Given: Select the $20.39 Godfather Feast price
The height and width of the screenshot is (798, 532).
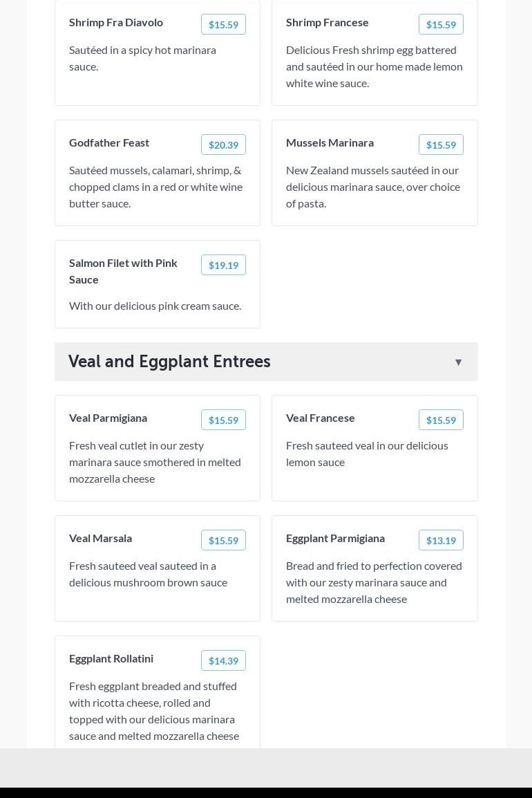Looking at the screenshot, I should click(x=223, y=145).
